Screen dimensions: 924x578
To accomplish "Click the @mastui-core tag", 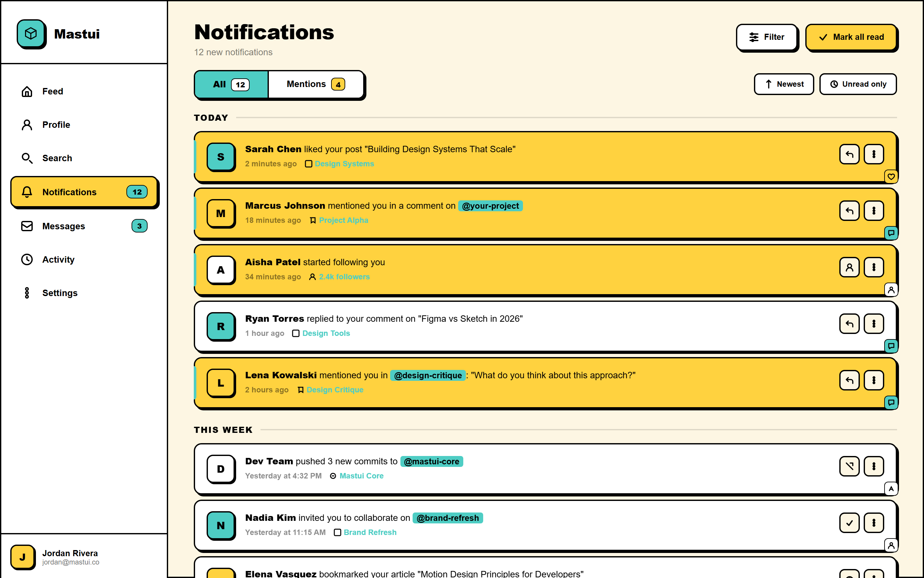I will [432, 461].
